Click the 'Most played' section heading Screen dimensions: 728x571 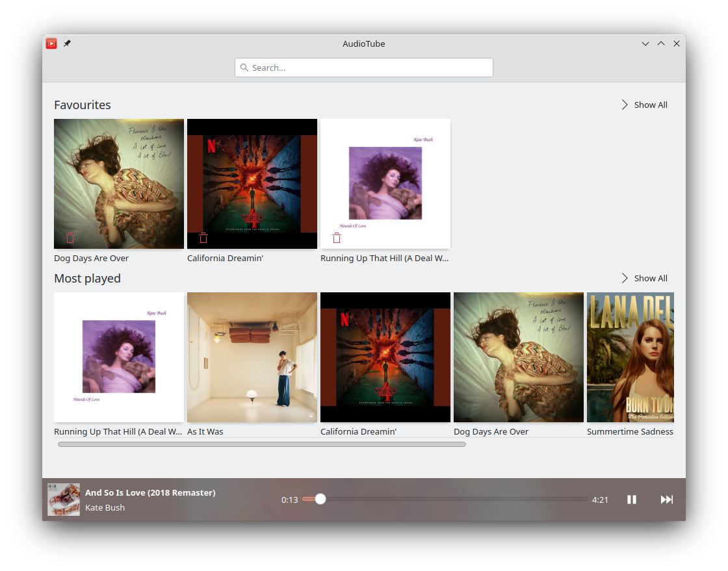point(87,278)
